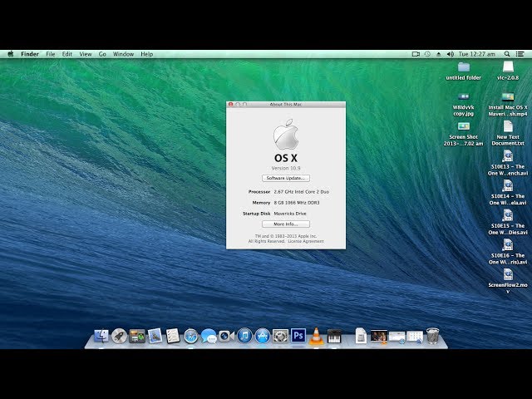The width and height of the screenshot is (532, 399).
Task: Select the S10E13 avi file
Action: coord(508,163)
